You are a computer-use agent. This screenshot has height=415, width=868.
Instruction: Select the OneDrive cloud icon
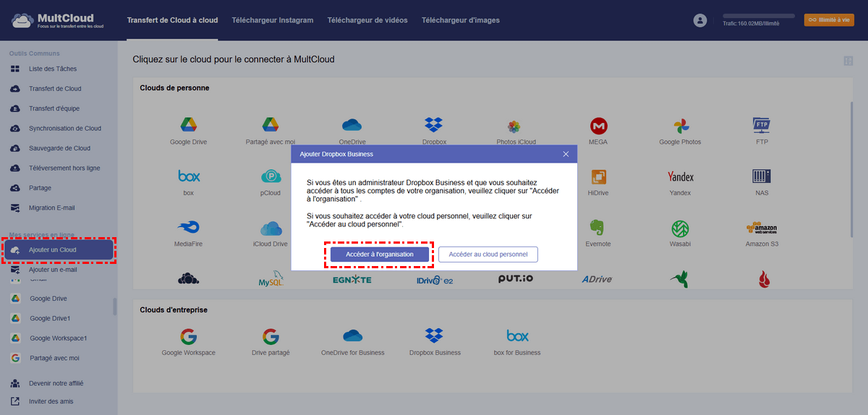(x=352, y=124)
